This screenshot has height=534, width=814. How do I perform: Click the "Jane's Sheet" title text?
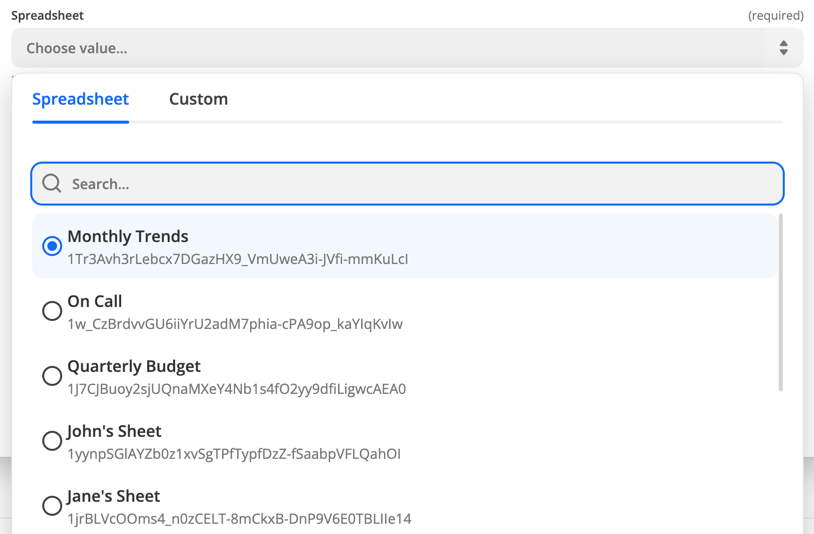113,496
